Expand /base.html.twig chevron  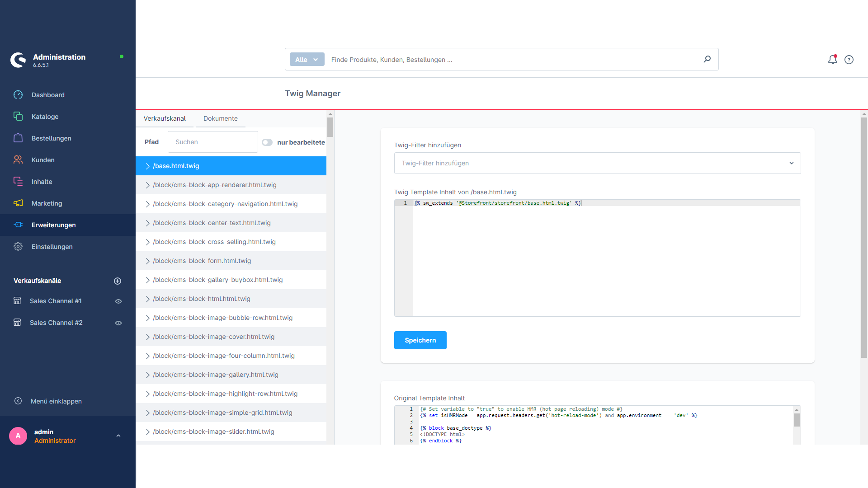tap(147, 166)
